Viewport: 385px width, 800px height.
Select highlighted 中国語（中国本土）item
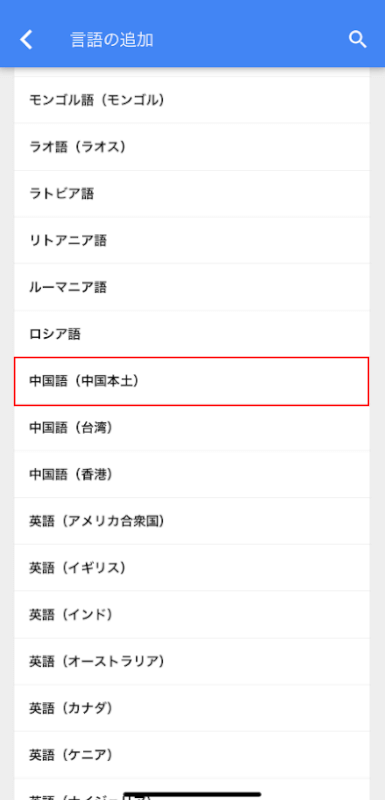point(192,381)
